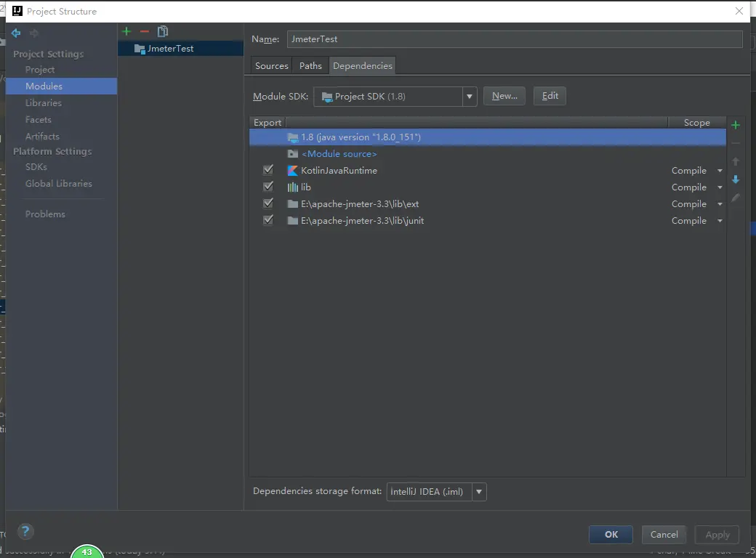This screenshot has height=558, width=756.
Task: Select E:\apache-jmeter-3.3\lib\junit path text
Action: (362, 221)
